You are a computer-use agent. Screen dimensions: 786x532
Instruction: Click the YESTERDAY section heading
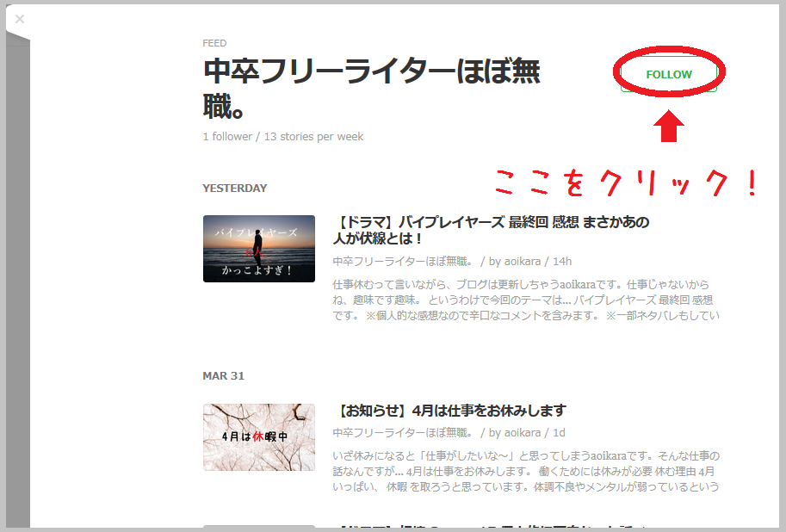click(x=235, y=188)
